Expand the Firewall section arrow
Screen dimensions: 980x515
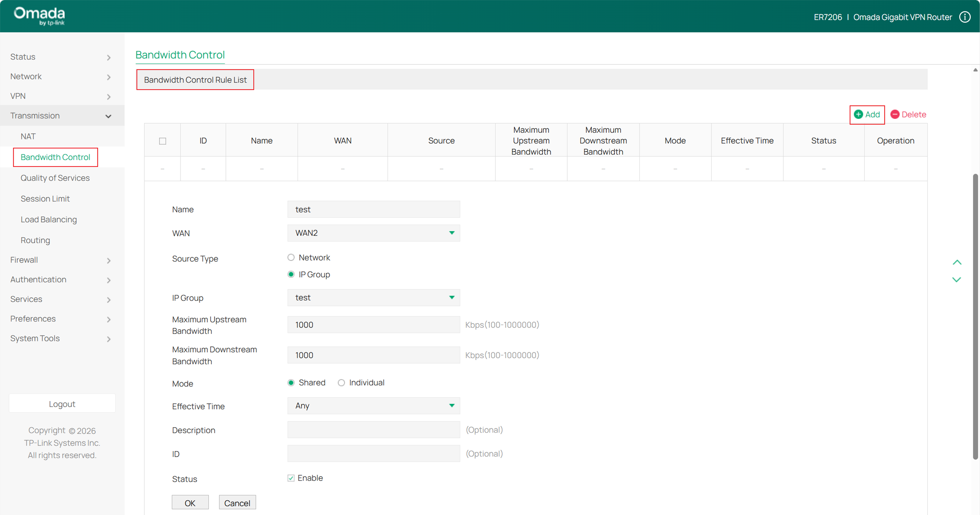coord(109,261)
